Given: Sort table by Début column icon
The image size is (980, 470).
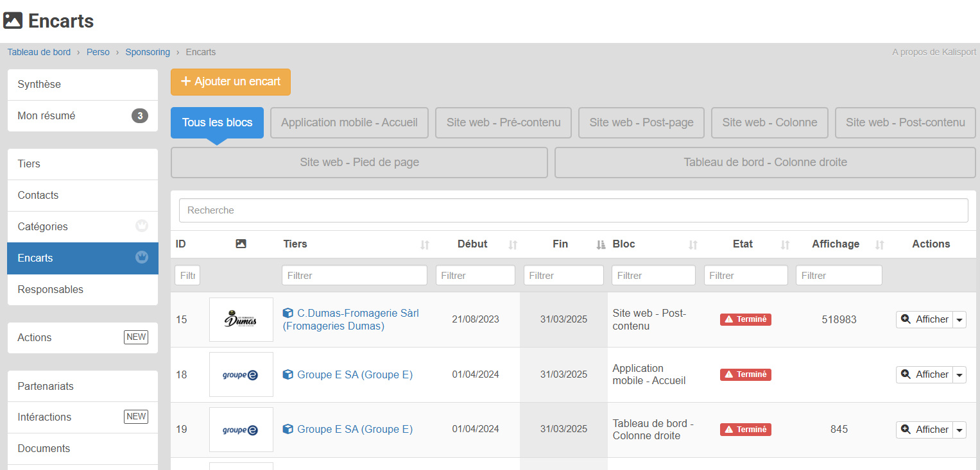Looking at the screenshot, I should [x=513, y=244].
